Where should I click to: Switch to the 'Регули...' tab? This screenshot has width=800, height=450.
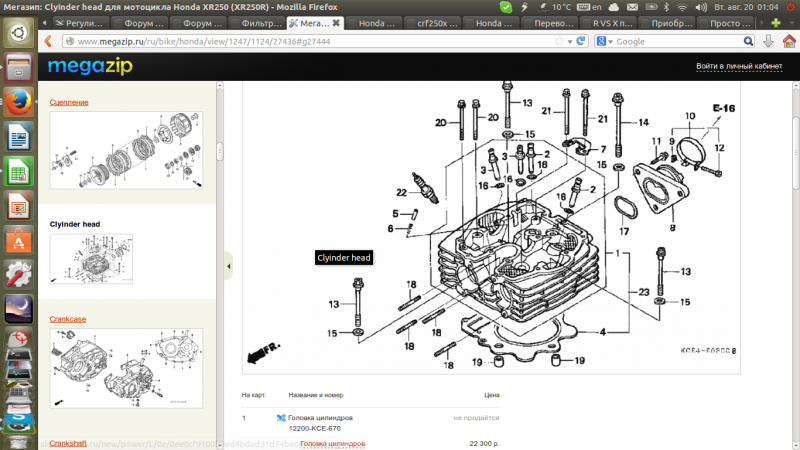(80, 23)
